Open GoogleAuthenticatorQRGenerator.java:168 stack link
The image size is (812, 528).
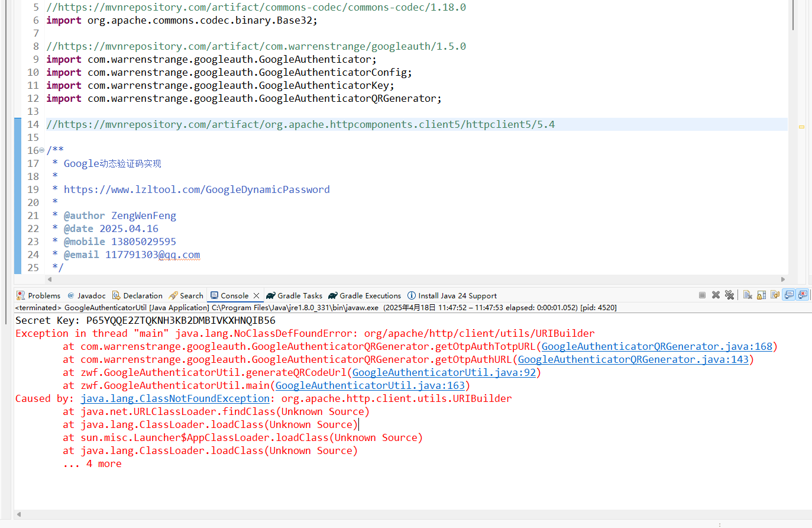click(x=656, y=346)
